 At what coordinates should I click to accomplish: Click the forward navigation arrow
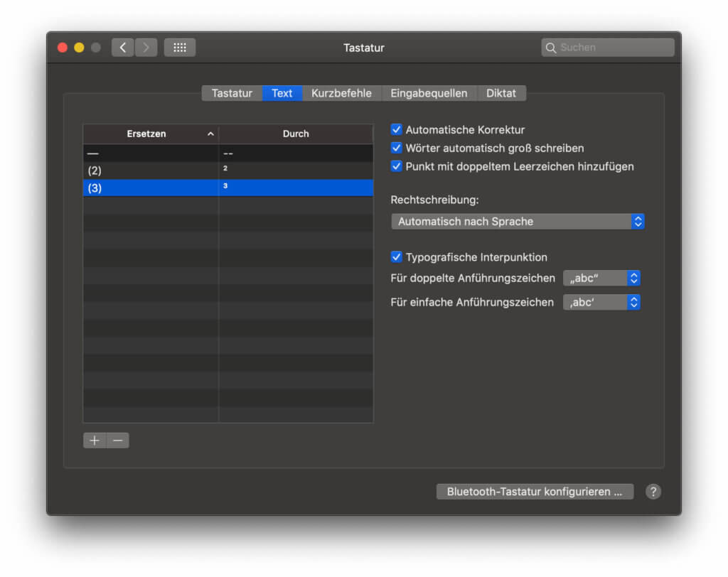pyautogui.click(x=146, y=47)
